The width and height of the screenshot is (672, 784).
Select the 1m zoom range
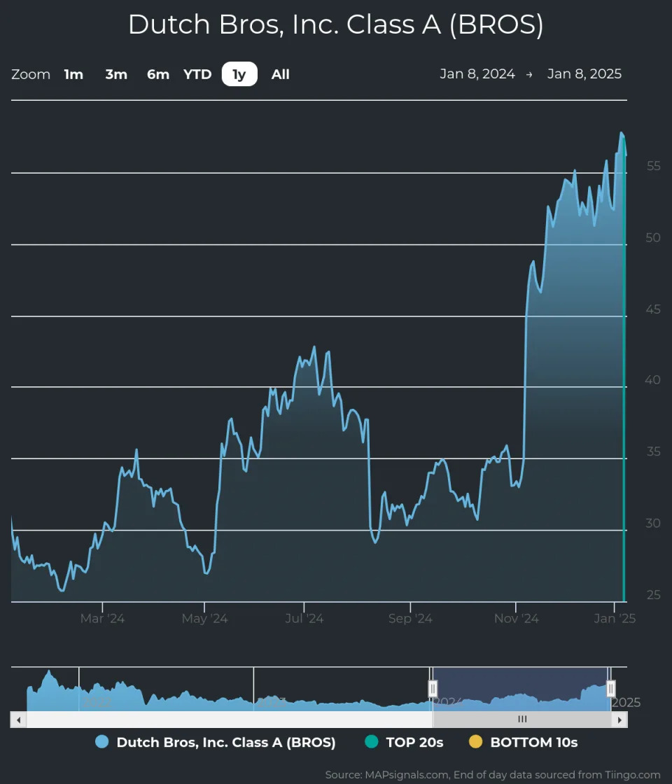pyautogui.click(x=73, y=74)
